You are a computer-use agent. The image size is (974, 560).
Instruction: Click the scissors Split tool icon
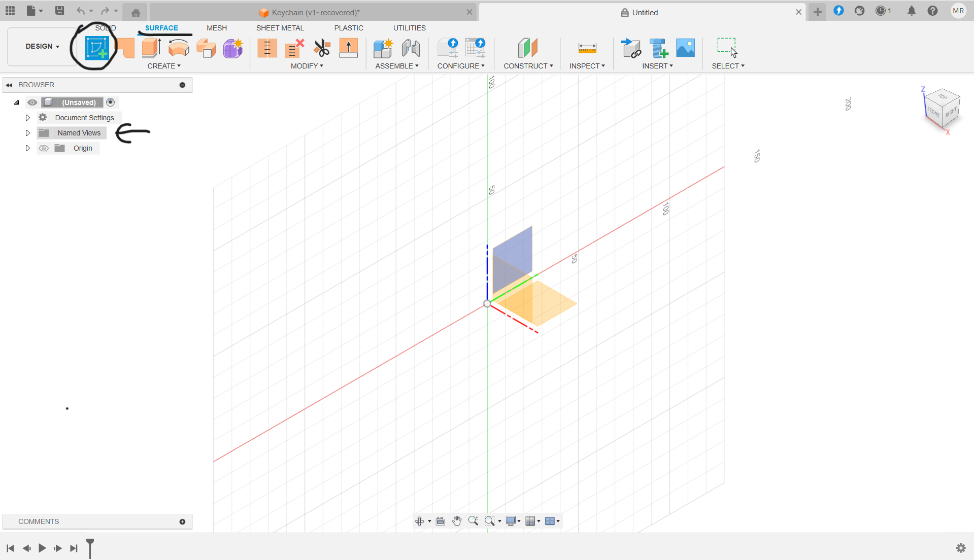coord(322,48)
